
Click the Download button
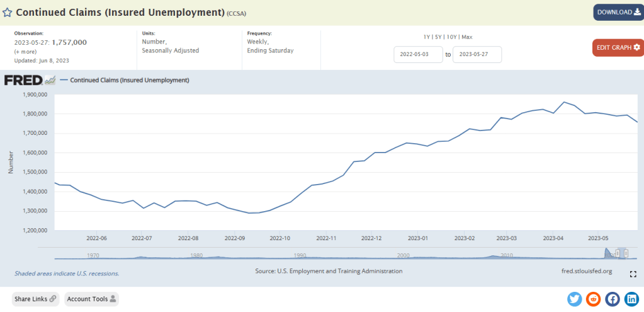coord(618,12)
